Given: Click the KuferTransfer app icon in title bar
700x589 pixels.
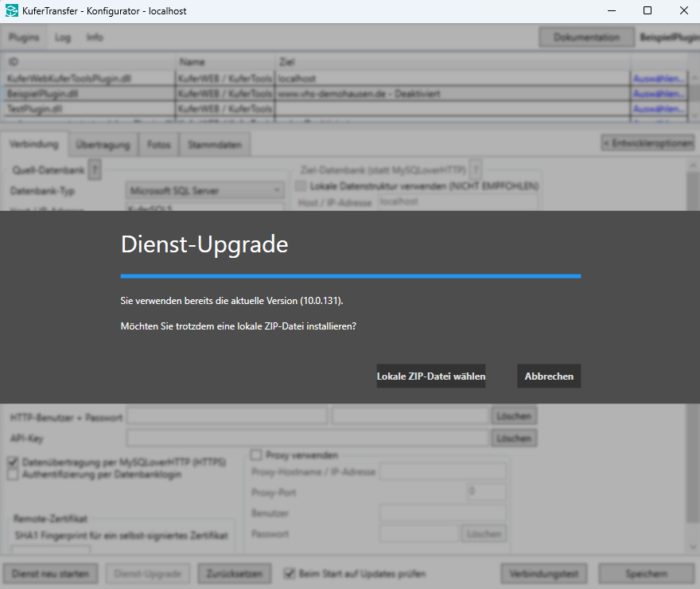Looking at the screenshot, I should [x=12, y=10].
